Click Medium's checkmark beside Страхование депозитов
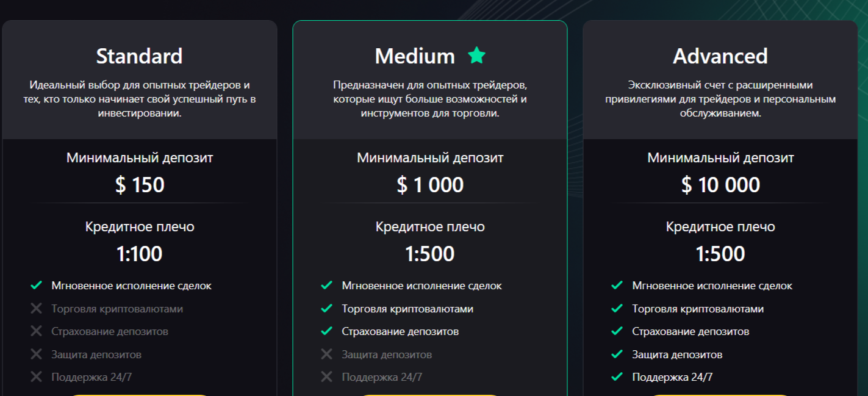Image resolution: width=868 pixels, height=396 pixels. coord(326,331)
